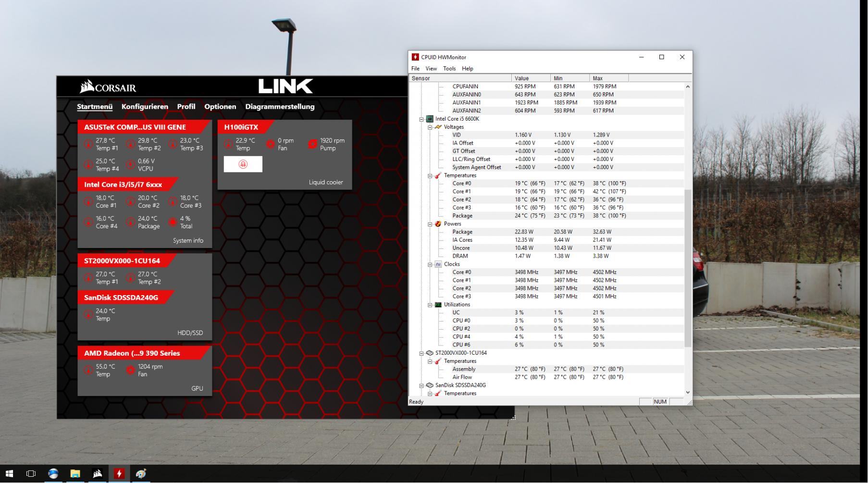Click the scroll-down arrow in HWMonitor

[x=688, y=393]
